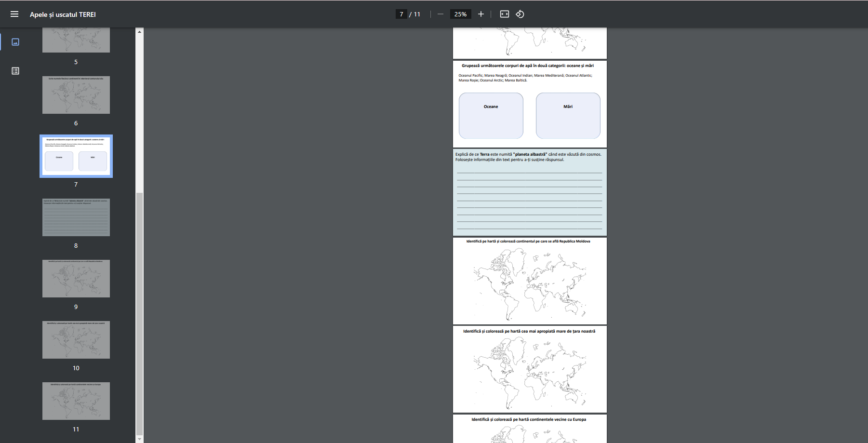Screen dimensions: 868x443
Task: Click the thumbnail panel scrollbar handle
Action: 139,313
